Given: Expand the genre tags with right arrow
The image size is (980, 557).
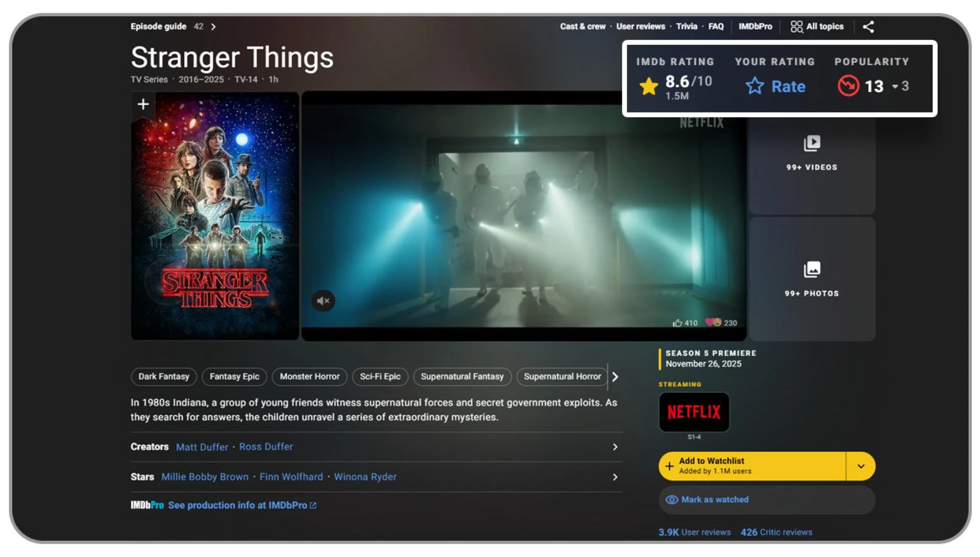Looking at the screenshot, I should [x=615, y=377].
